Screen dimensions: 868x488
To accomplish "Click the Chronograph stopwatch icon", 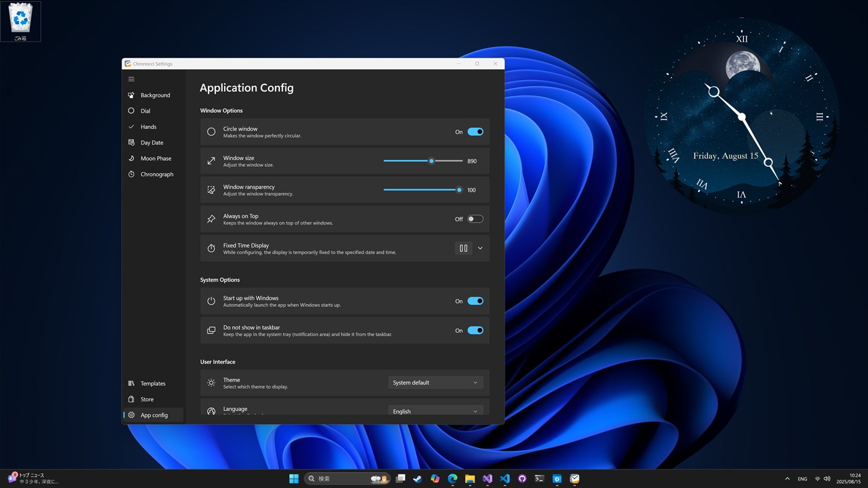I will pyautogui.click(x=132, y=174).
